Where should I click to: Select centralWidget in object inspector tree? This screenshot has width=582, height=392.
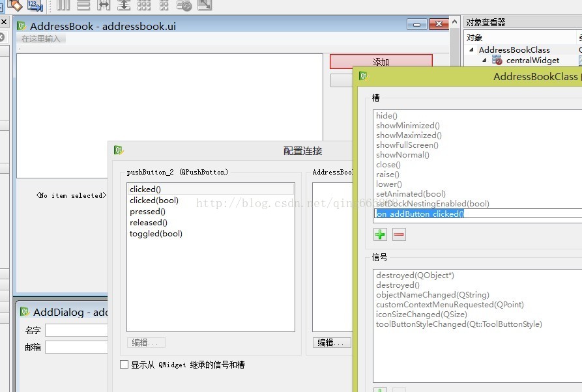pos(532,60)
